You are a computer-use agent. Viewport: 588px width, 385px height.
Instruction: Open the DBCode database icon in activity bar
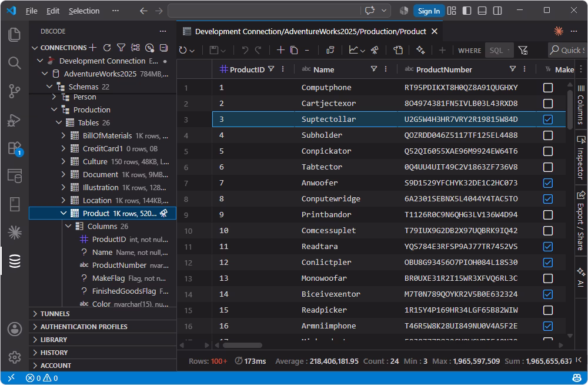click(x=15, y=261)
